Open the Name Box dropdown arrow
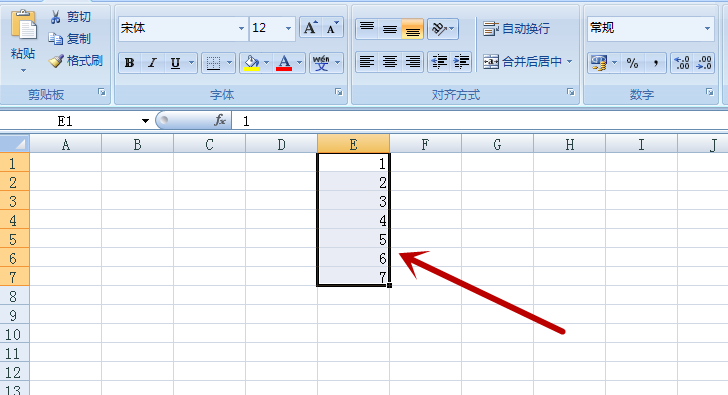Image resolution: width=728 pixels, height=395 pixels. [145, 121]
